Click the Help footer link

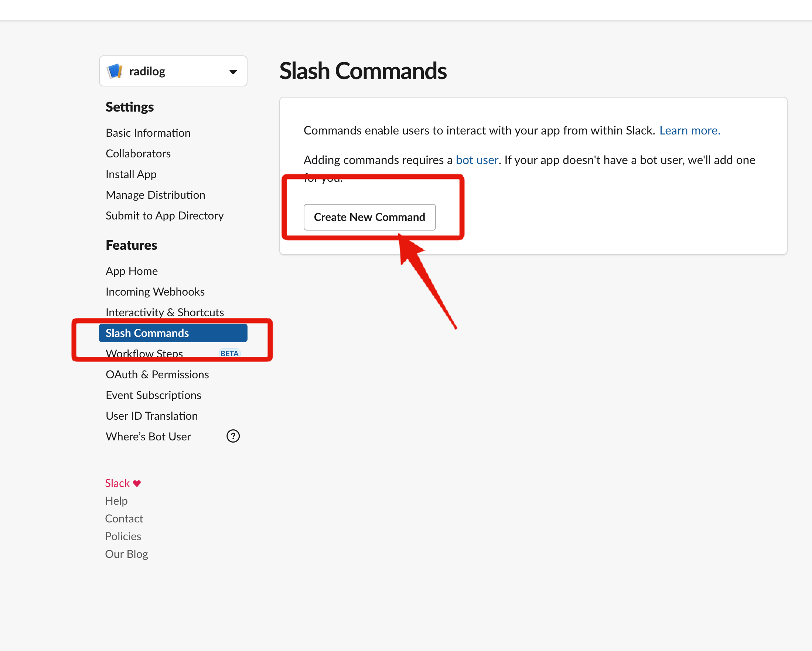pos(116,501)
